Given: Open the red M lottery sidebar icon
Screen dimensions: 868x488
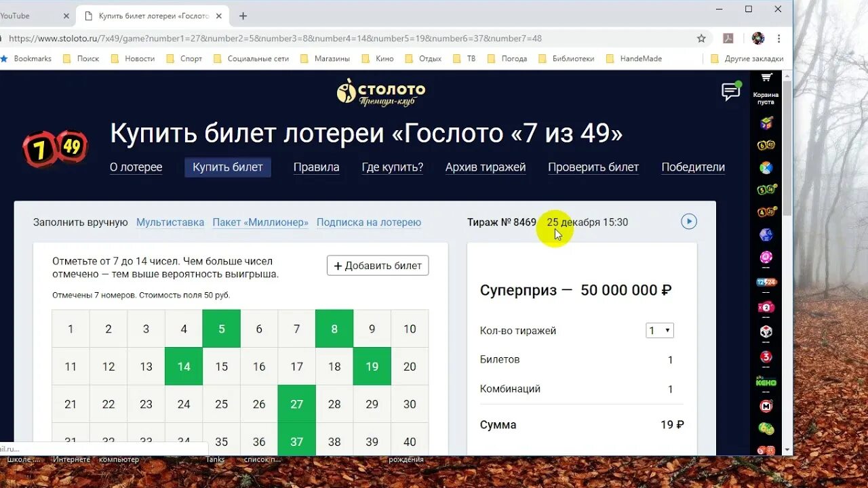Looking at the screenshot, I should coord(766,406).
